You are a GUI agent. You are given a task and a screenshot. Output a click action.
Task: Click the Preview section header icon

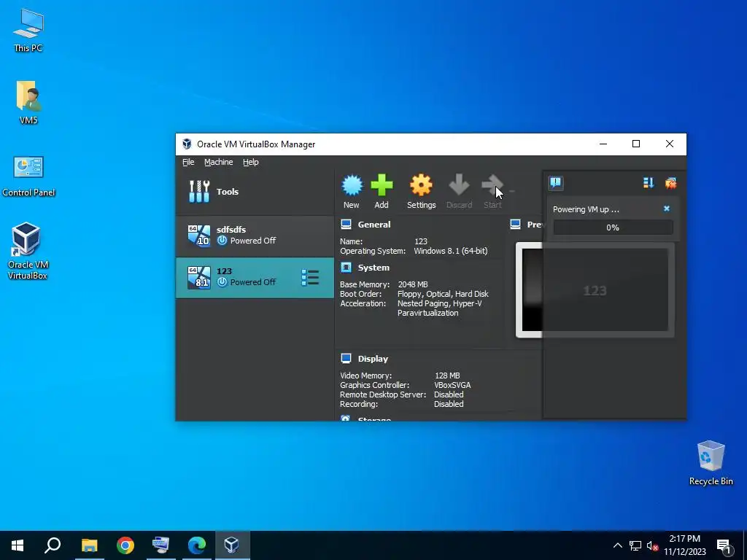(516, 225)
